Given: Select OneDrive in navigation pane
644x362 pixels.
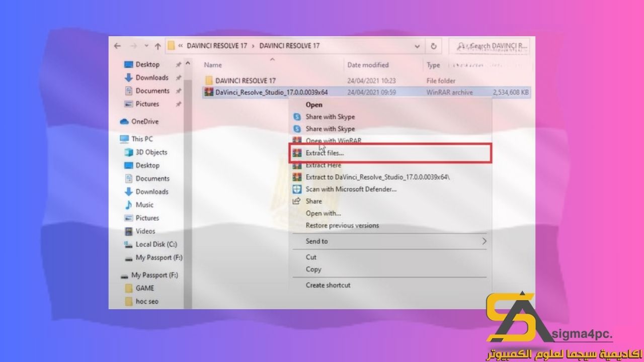Looking at the screenshot, I should pyautogui.click(x=145, y=121).
